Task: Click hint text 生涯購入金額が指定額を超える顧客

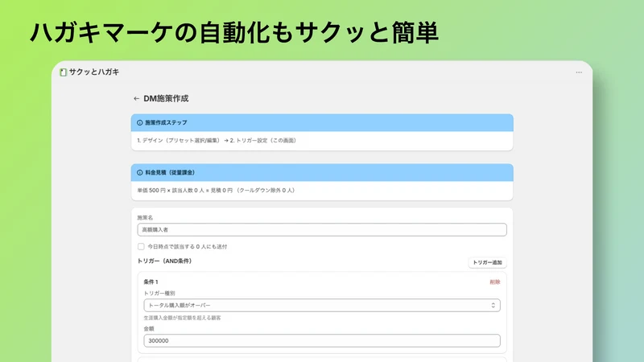Action: click(182, 318)
